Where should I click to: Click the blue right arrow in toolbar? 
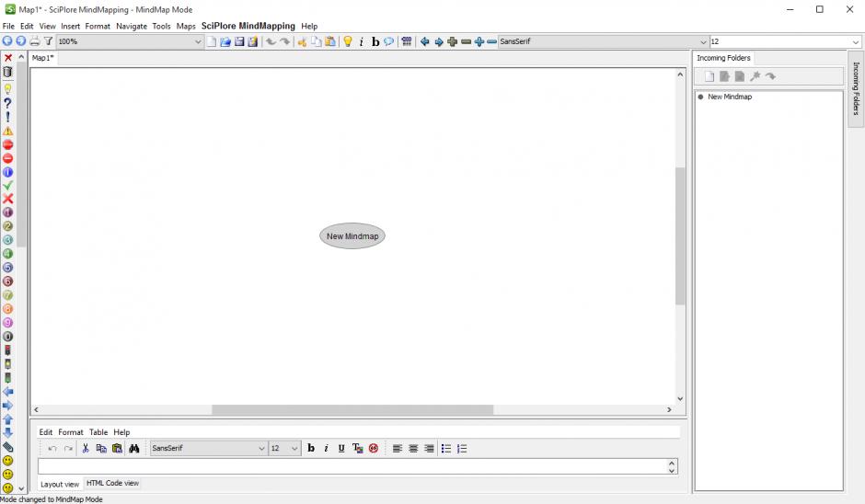[439, 41]
